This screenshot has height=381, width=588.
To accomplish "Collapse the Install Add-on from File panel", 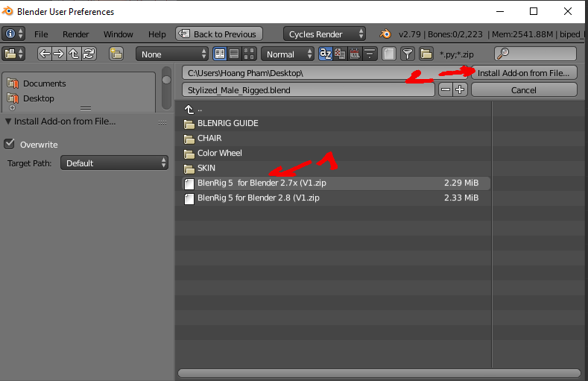I will tap(8, 121).
